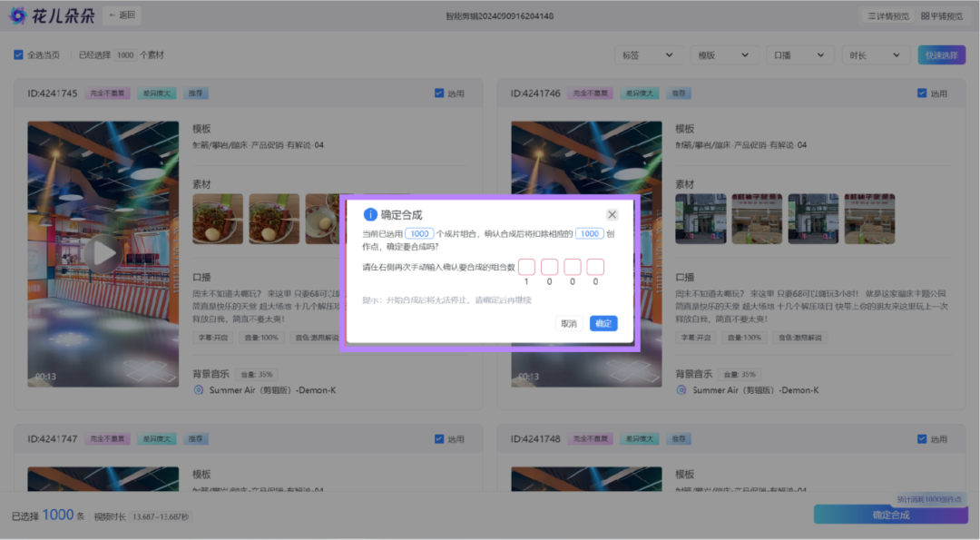Open the 标签 dropdown filter
The width and height of the screenshot is (980, 540).
648,55
